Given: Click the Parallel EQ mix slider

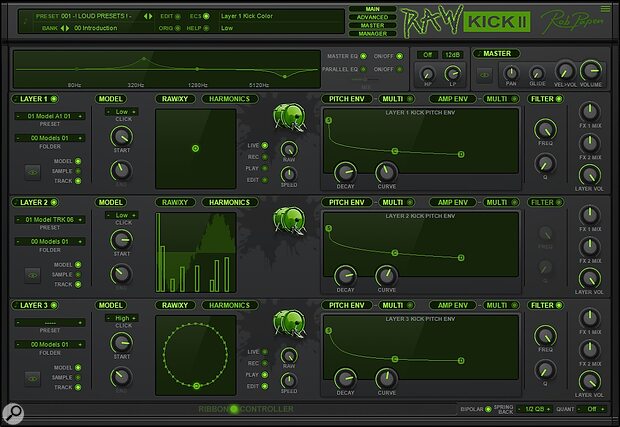Looking at the screenshot, I should (366, 79).
